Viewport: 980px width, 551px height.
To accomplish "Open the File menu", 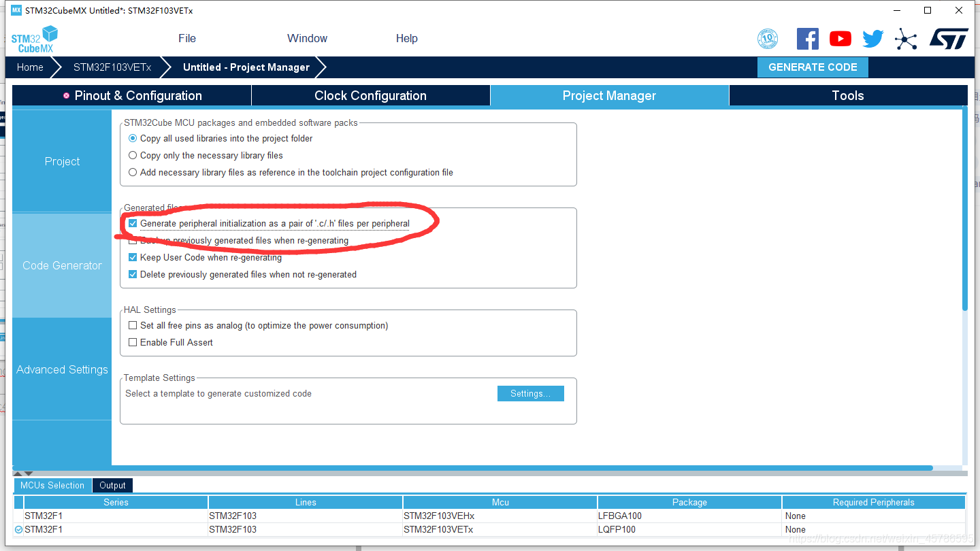I will pyautogui.click(x=187, y=38).
